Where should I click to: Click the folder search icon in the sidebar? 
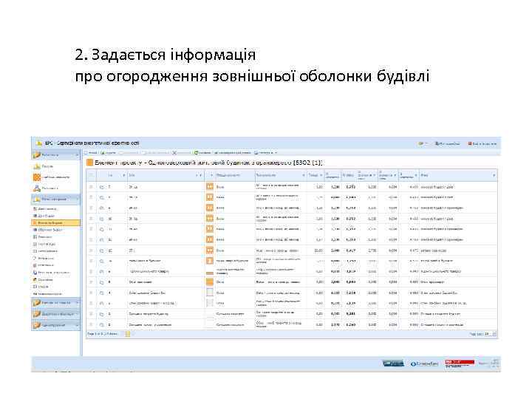coord(37,166)
